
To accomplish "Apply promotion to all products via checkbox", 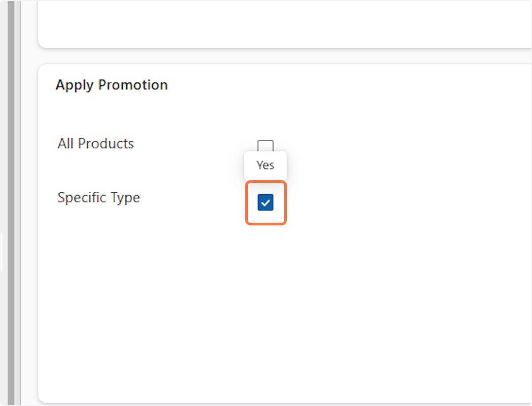I will click(266, 146).
